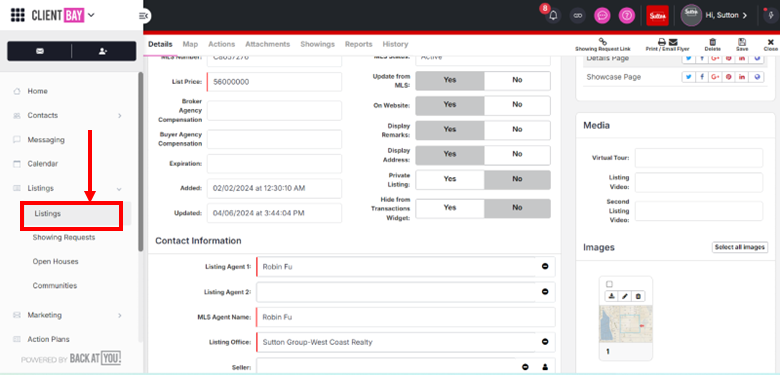Viewport: 780px width, 375px height.
Task: Open the History tab
Action: (395, 44)
